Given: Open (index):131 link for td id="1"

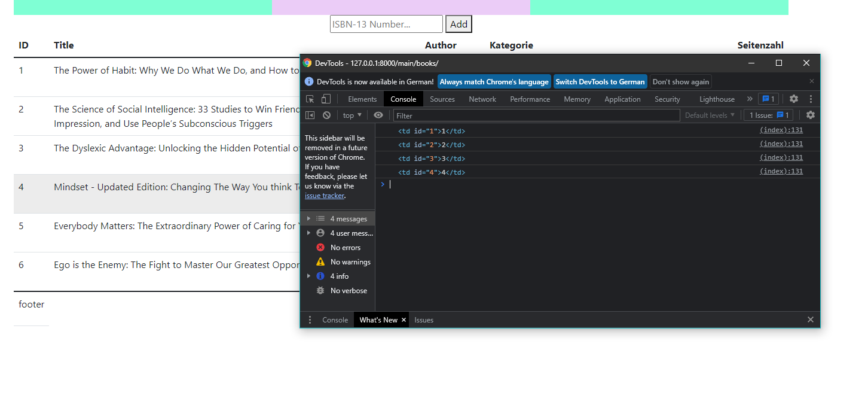Looking at the screenshot, I should 781,130.
